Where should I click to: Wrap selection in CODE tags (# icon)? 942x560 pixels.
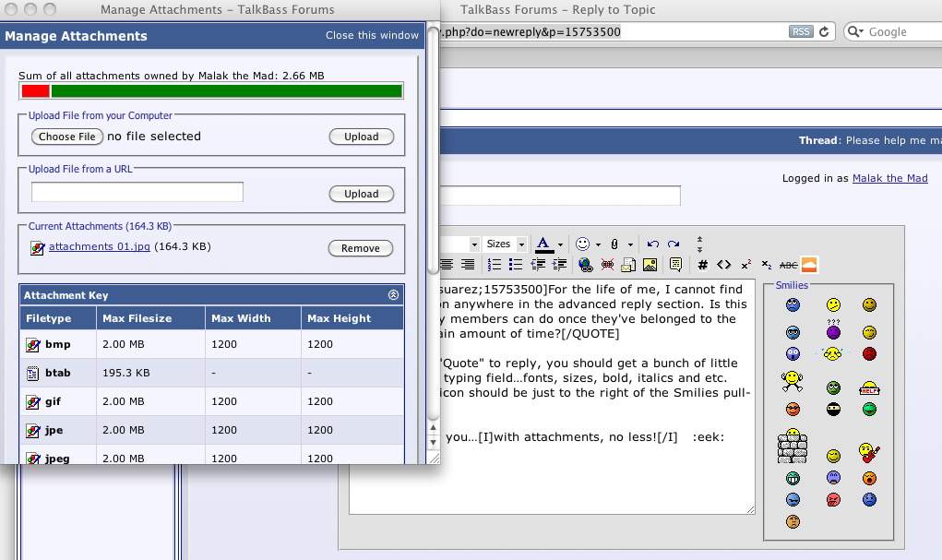pos(702,265)
